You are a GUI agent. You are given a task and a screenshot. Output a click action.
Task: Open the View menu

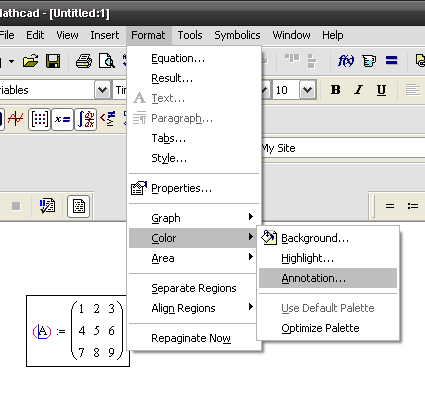[x=67, y=35]
